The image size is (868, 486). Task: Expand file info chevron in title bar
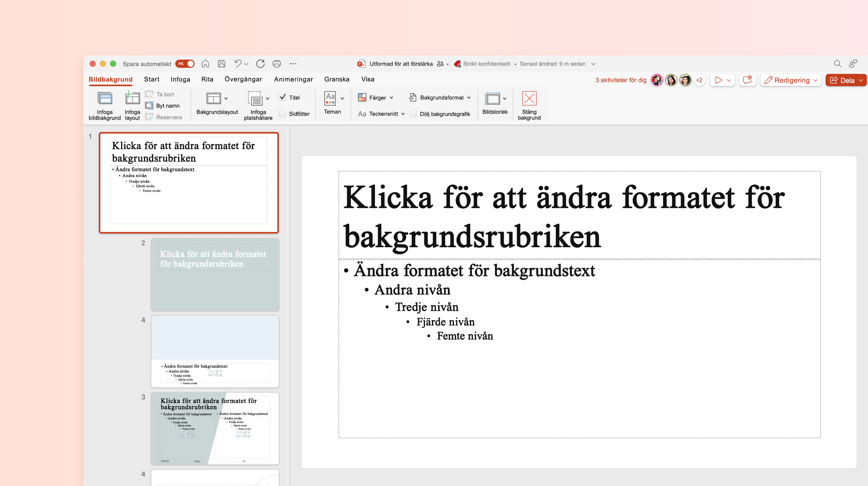[x=593, y=64]
